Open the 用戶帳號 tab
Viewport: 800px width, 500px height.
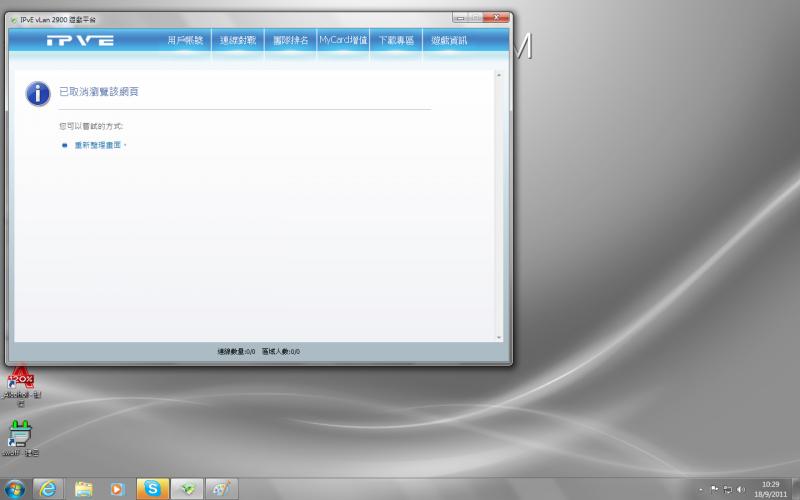[185, 40]
